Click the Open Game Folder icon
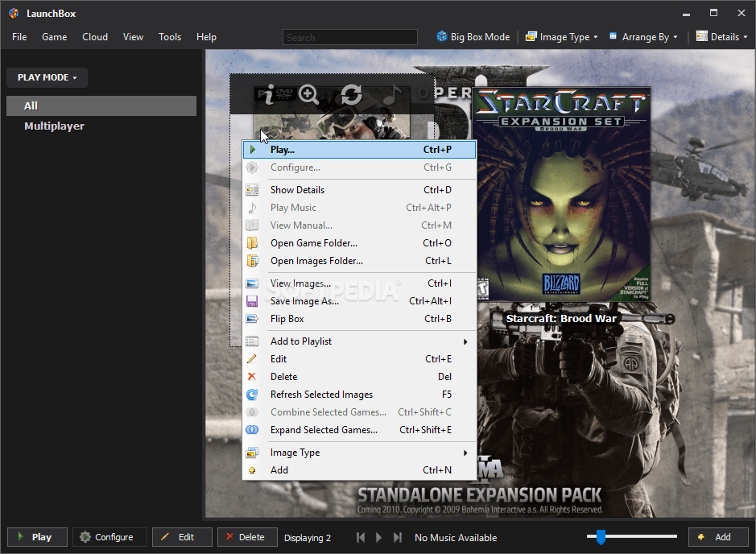The height and width of the screenshot is (554, 756). [x=252, y=243]
